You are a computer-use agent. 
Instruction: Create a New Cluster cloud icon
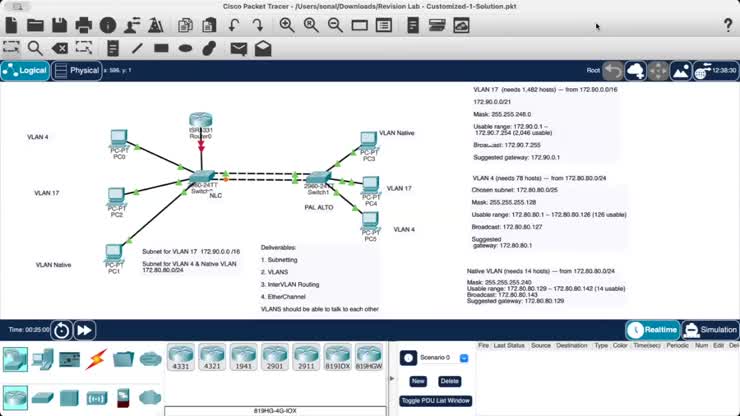635,71
